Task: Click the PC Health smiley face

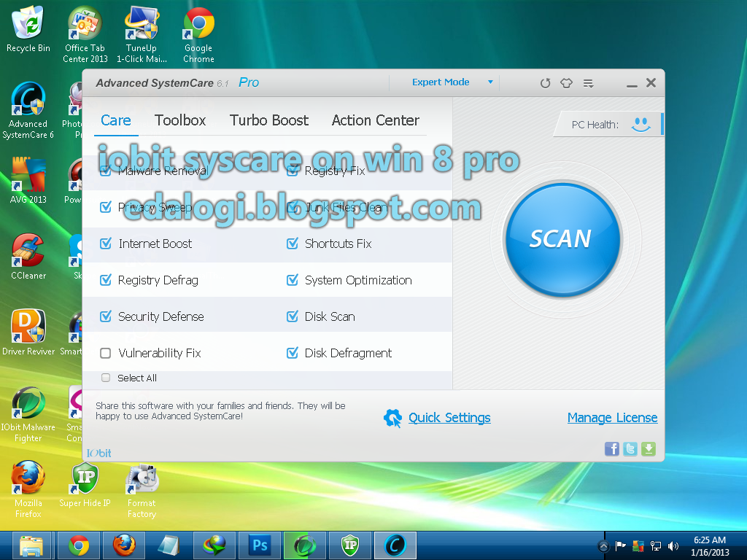Action: [x=640, y=124]
